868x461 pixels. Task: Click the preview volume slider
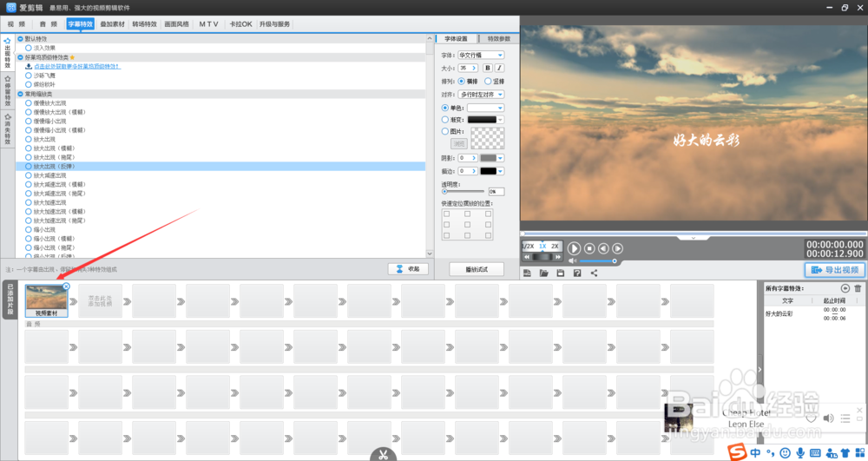pos(598,260)
